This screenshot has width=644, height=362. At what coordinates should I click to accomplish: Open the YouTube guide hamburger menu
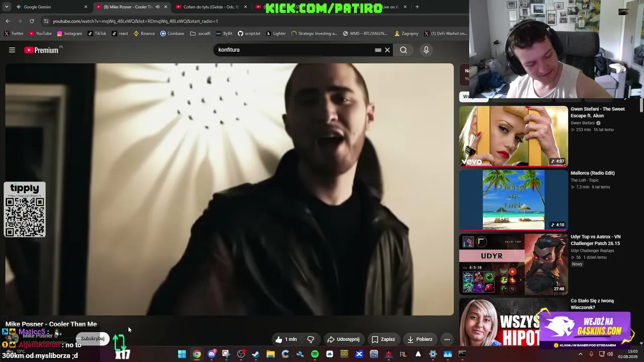click(x=12, y=50)
